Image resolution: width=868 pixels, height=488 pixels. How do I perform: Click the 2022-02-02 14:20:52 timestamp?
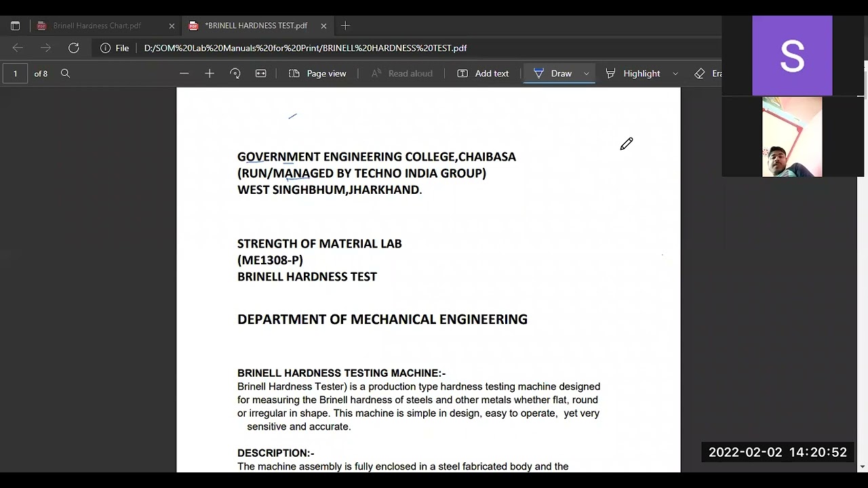tap(778, 452)
